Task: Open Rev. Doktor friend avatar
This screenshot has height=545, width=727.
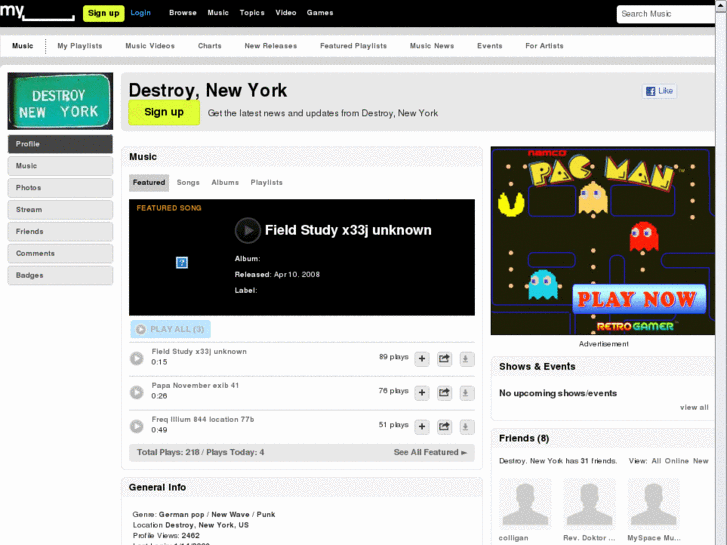Action: [589, 504]
